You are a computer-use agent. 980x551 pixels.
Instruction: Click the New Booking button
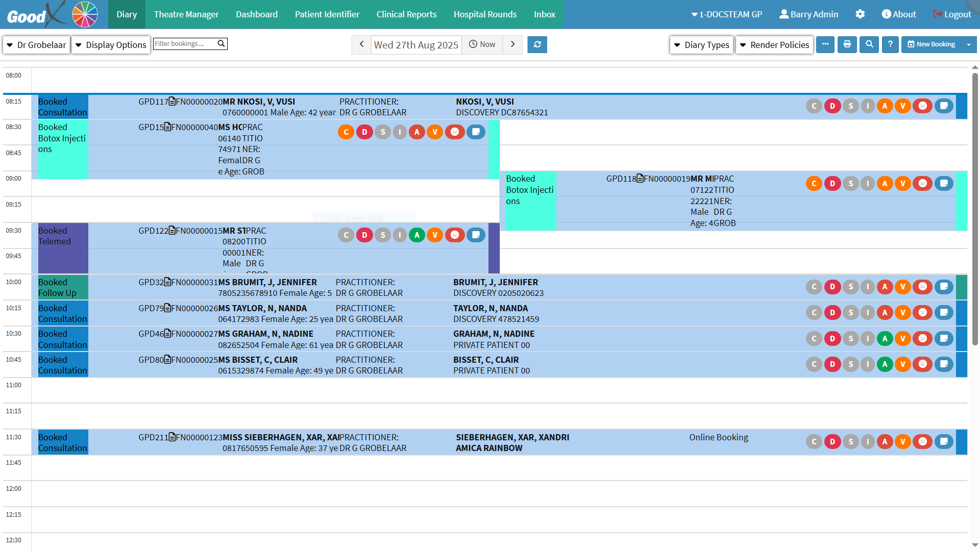931,44
